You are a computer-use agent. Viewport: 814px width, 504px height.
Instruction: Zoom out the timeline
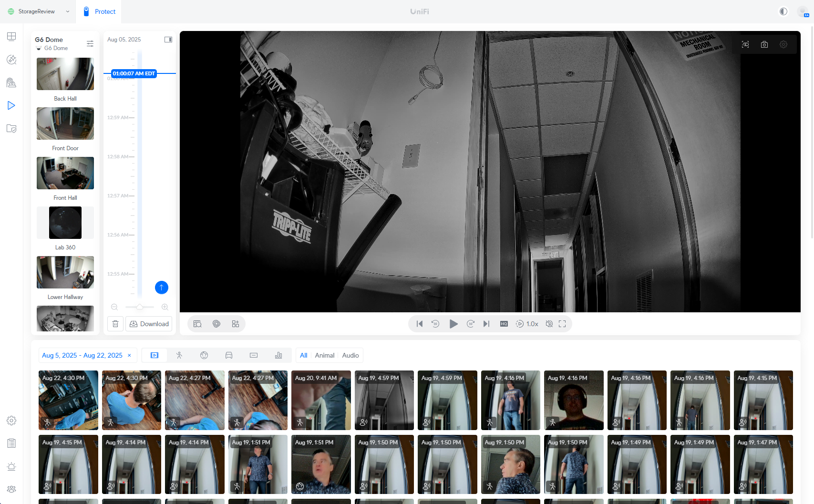click(114, 307)
